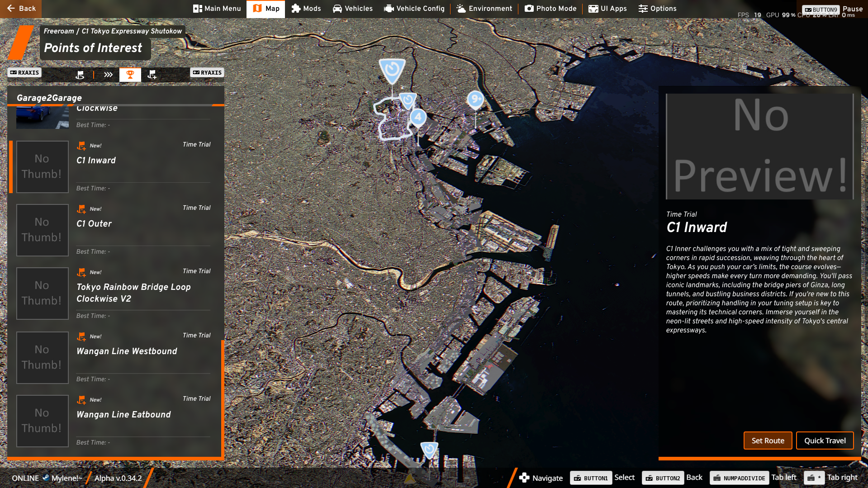Click the Garage2Garage panel heading
Viewport: 868px width, 488px height.
pyautogui.click(x=49, y=98)
